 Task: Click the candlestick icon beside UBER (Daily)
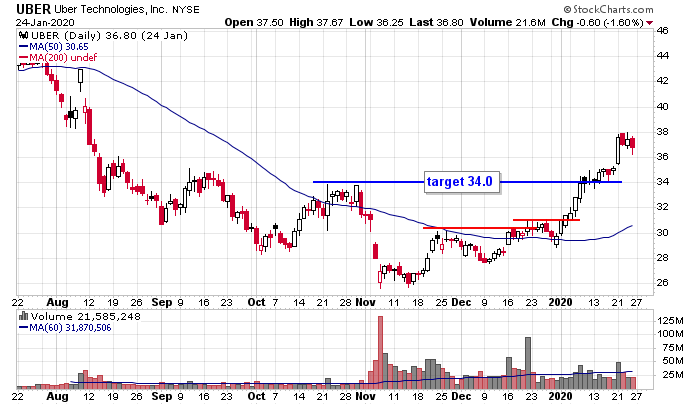coord(23,36)
